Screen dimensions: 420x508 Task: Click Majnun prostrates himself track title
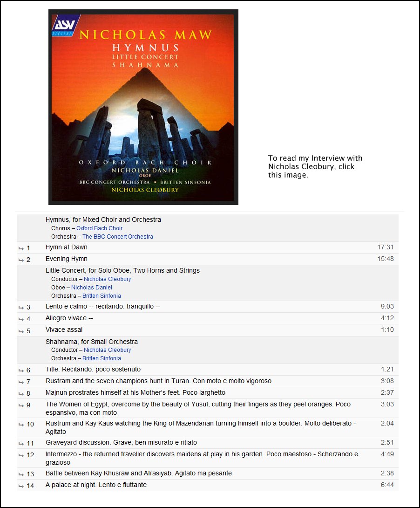click(135, 393)
